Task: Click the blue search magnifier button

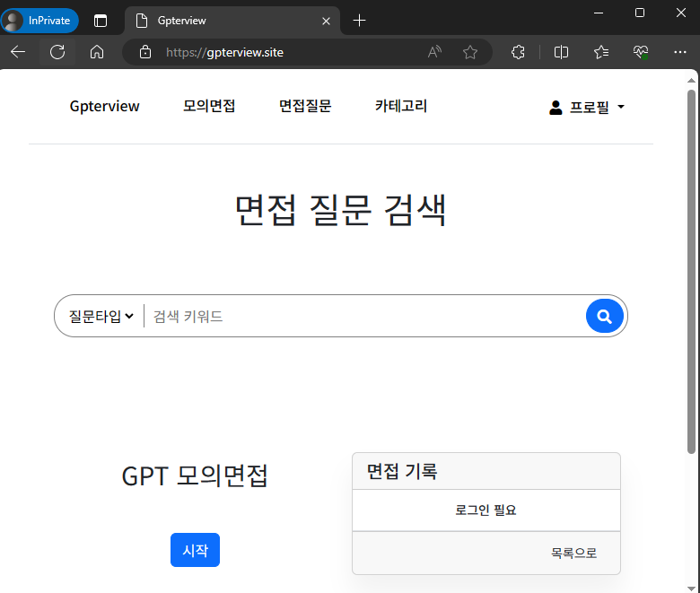Action: point(605,316)
